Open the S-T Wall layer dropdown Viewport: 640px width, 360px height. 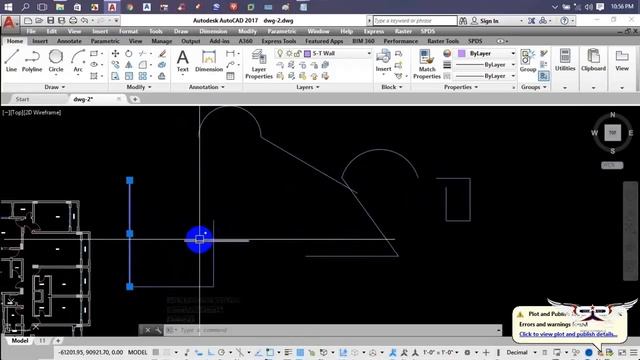(369, 53)
